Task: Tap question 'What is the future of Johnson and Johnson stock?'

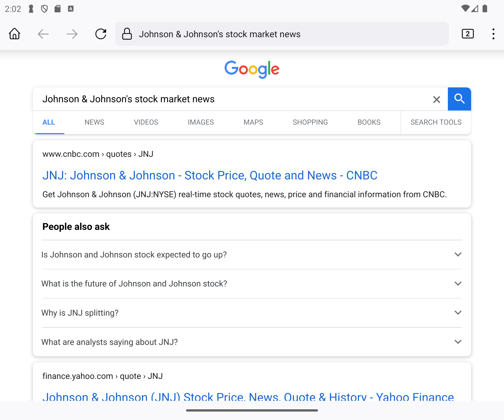Action: 134,284
